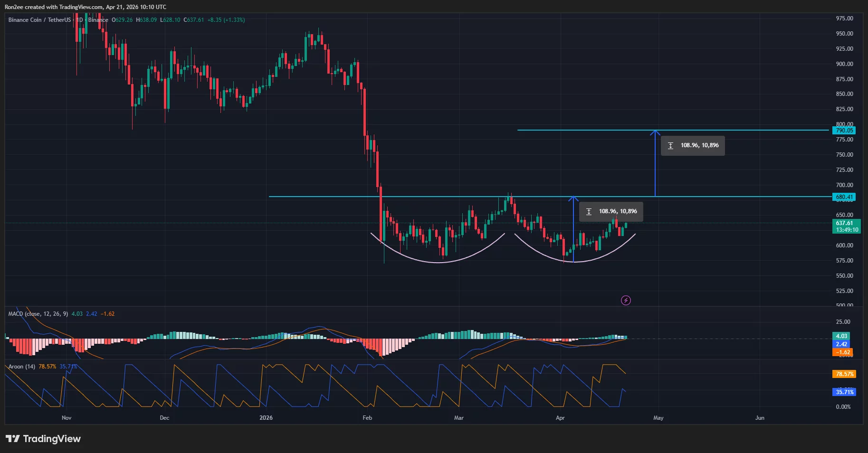
Task: Click the +1.33% change value
Action: point(234,20)
